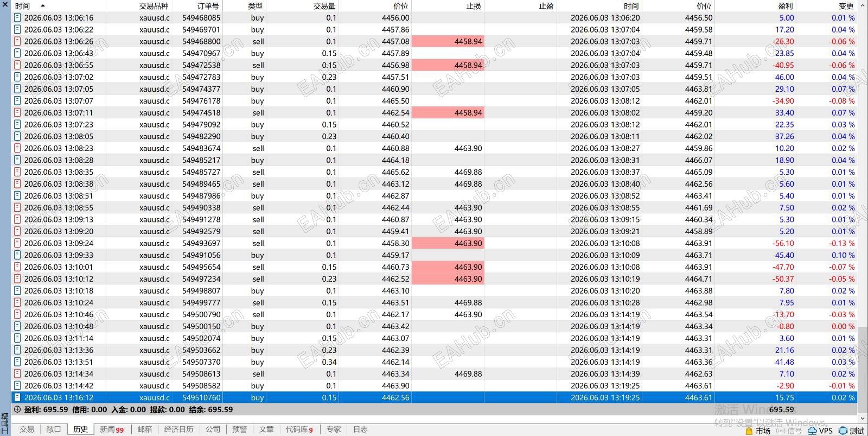Switch to the 交易 tab
Viewport: 868px width, 436px height.
point(27,429)
